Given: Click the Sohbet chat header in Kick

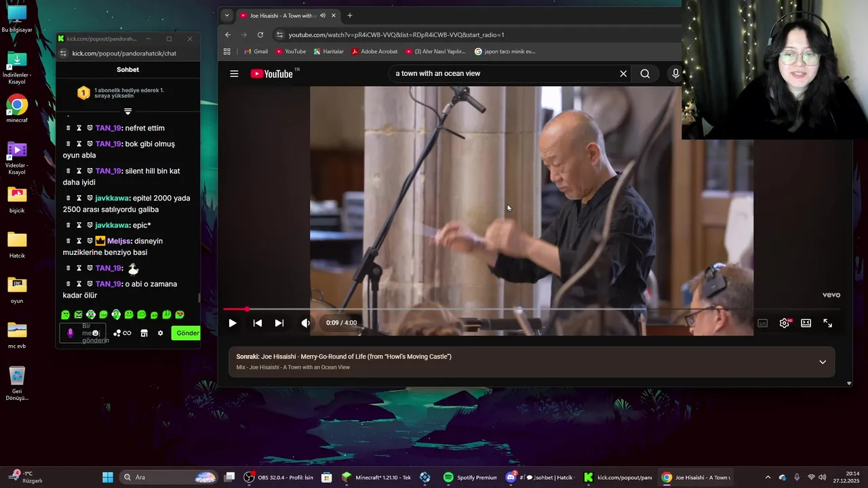Looking at the screenshot, I should 127,70.
